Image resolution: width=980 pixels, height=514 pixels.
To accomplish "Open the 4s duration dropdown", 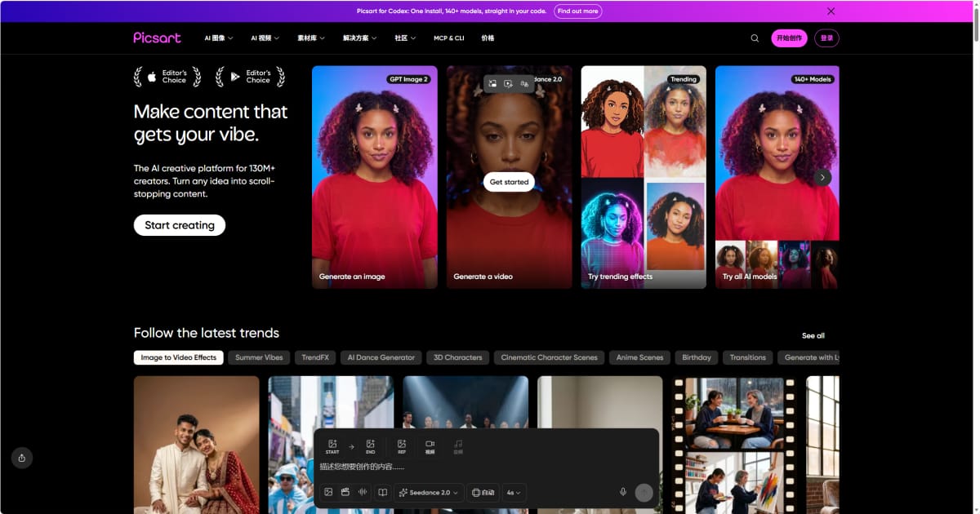I will click(514, 493).
